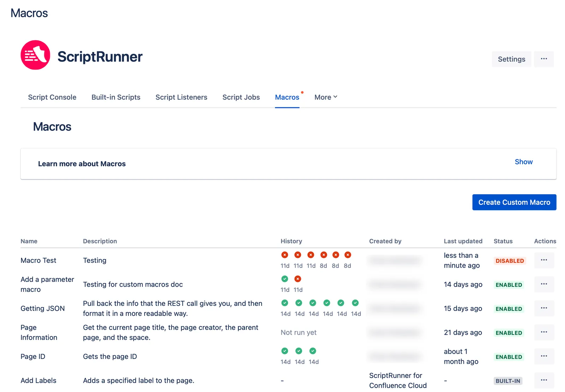Click 'ScriptRunner for Confluence Cloud' creator text

coord(398,380)
